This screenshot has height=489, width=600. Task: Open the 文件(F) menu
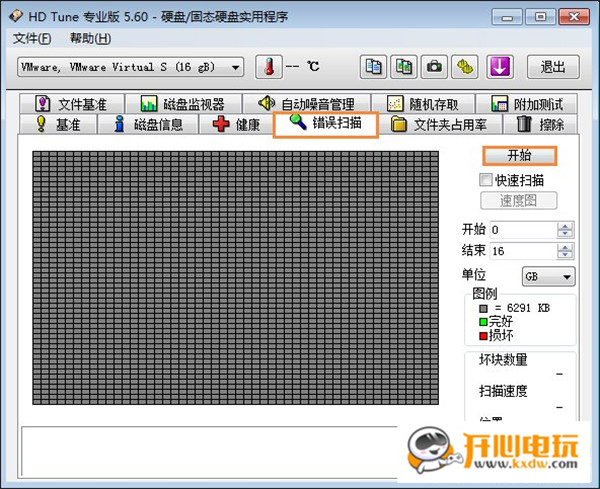coord(32,38)
